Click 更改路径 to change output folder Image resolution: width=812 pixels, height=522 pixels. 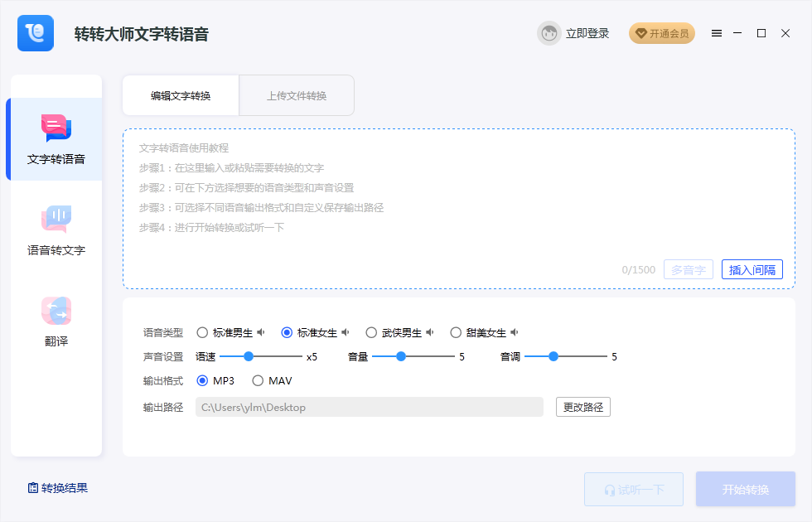coord(582,407)
